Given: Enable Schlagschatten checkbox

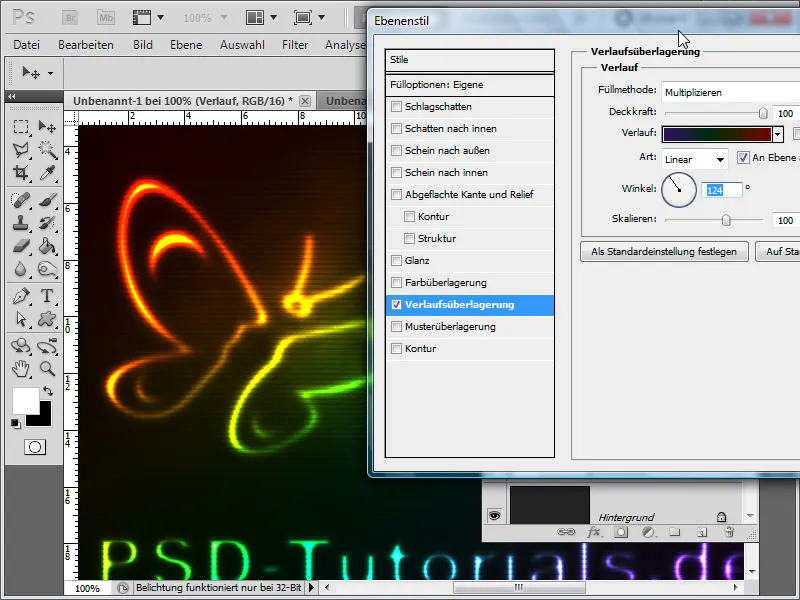Looking at the screenshot, I should tap(396, 107).
